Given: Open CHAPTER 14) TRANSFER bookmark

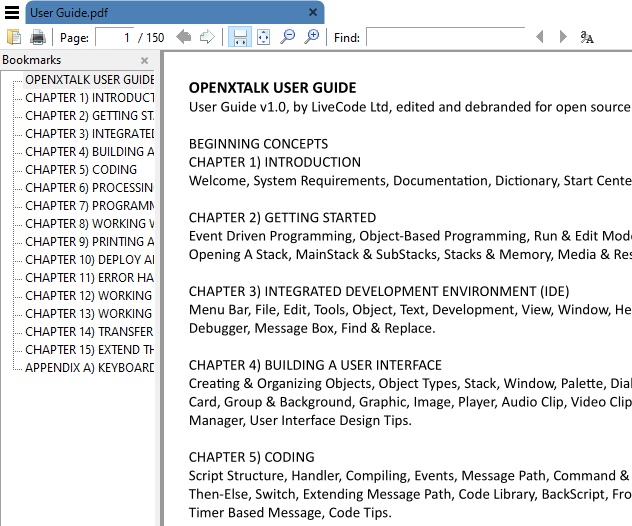Looking at the screenshot, I should pyautogui.click(x=89, y=331).
